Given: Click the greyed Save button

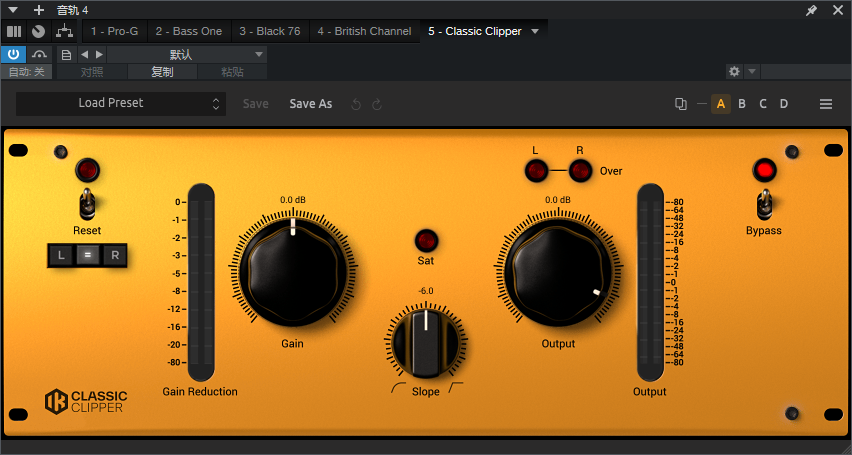Looking at the screenshot, I should tap(255, 104).
